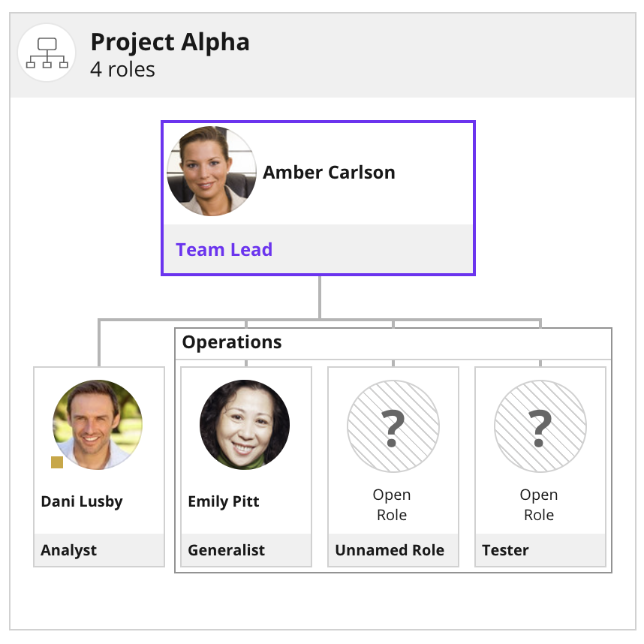Click the org chart hierarchy icon
The width and height of the screenshot is (644, 644).
pyautogui.click(x=47, y=53)
